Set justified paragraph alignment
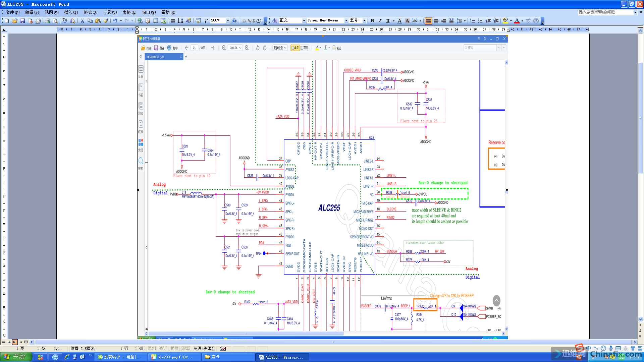Viewport: 644px width, 362px height. pos(428,21)
